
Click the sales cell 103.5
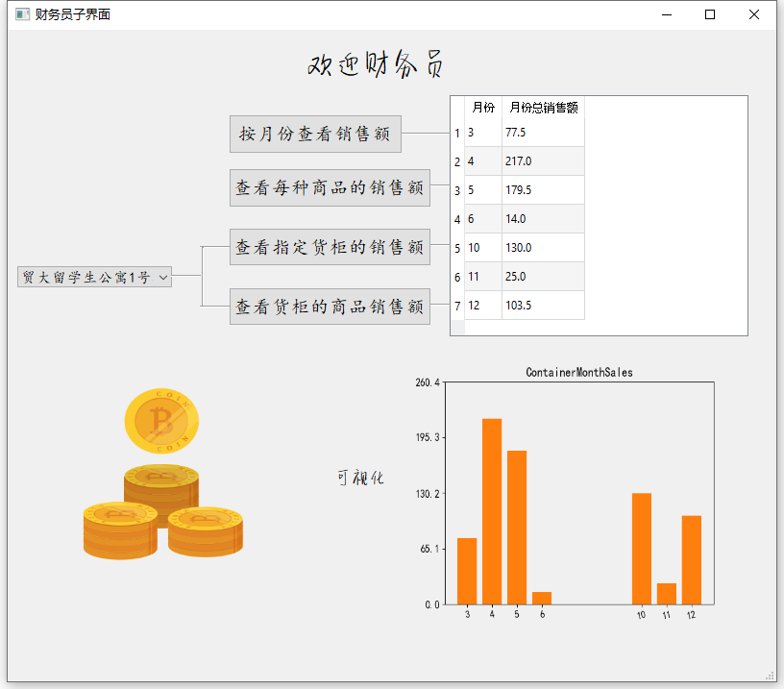click(543, 306)
